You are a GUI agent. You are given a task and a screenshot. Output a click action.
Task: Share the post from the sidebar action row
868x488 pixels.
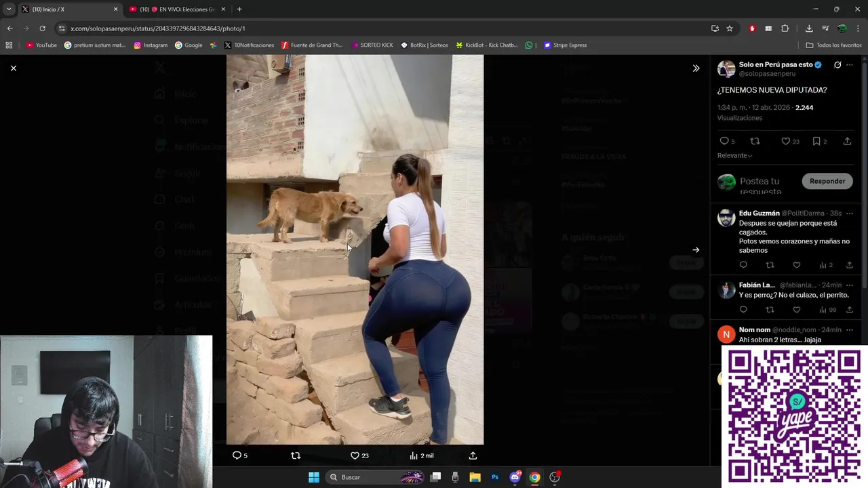(x=847, y=141)
